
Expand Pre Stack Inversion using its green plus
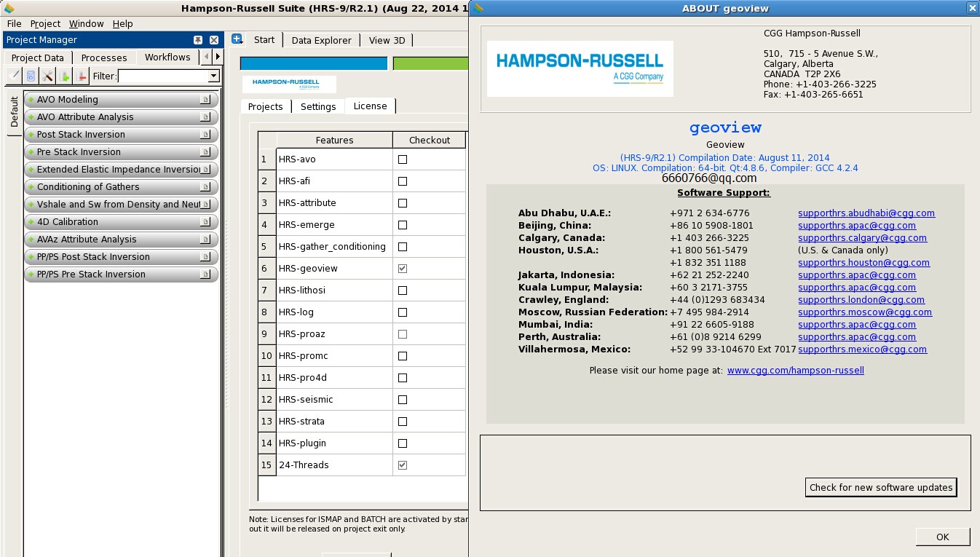point(31,152)
